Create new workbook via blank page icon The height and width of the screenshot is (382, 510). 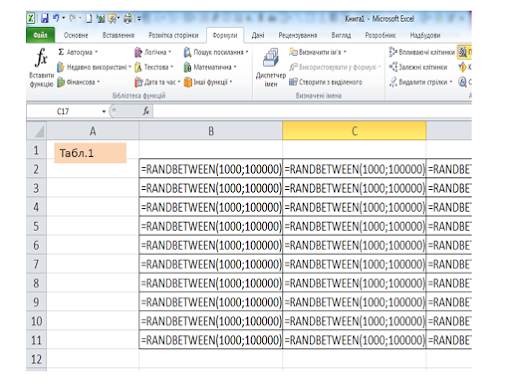pyautogui.click(x=89, y=18)
